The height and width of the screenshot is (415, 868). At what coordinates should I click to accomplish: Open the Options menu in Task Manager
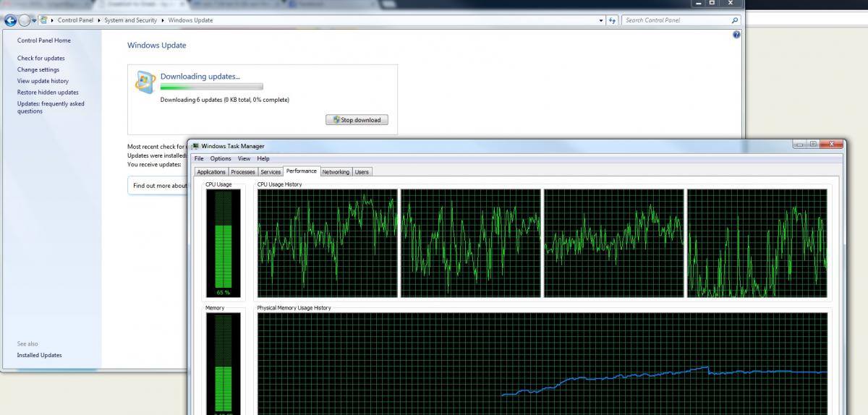(221, 158)
